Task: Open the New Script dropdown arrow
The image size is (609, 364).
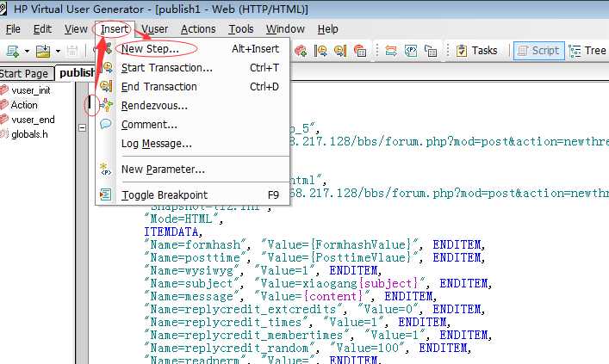Action: (x=27, y=51)
